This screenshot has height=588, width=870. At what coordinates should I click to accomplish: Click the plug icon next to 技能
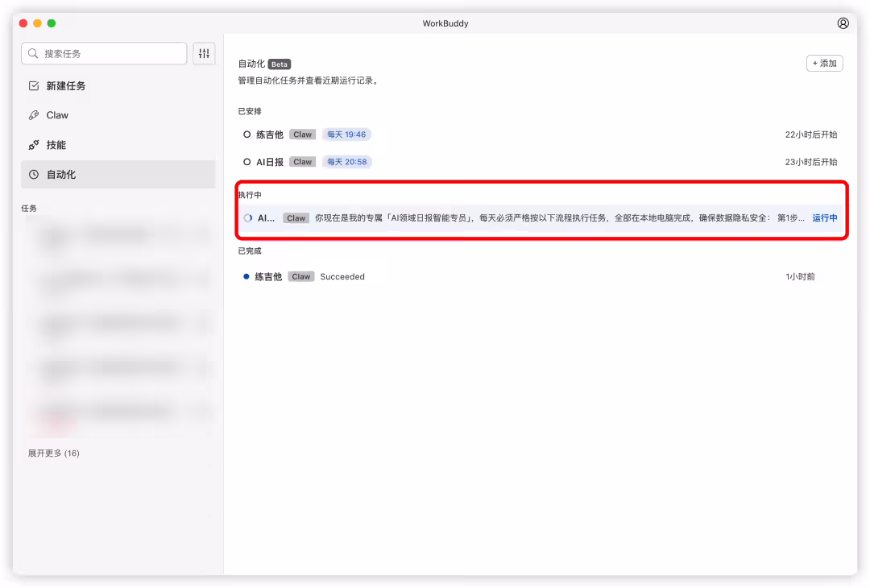pos(33,144)
